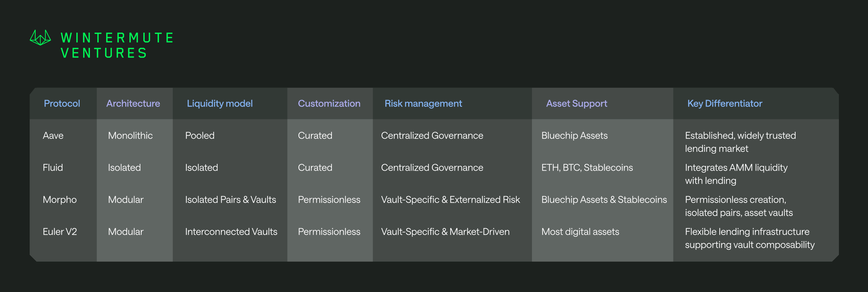
Task: Click the ETH, BTC, Stablecoins cell
Action: [587, 167]
